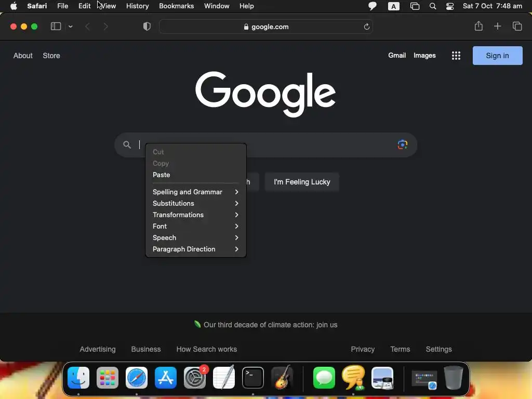Open the input source A icon
Screen dimensions: 532x399
click(x=394, y=6)
